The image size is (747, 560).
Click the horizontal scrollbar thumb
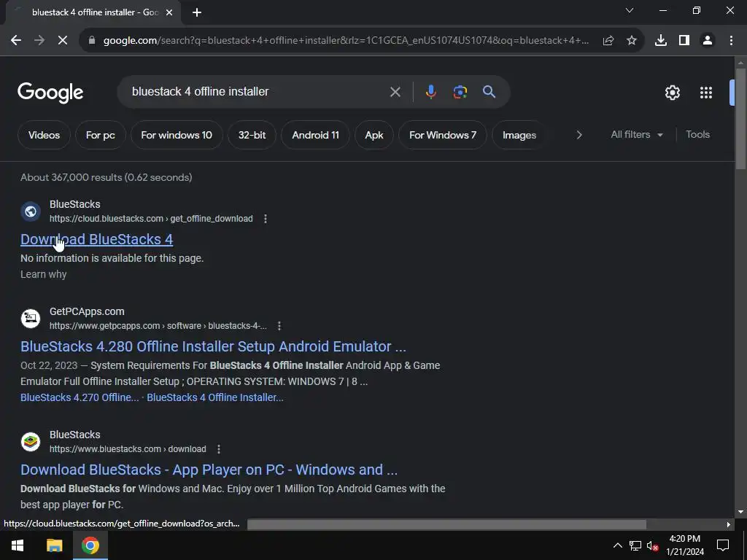[446, 524]
